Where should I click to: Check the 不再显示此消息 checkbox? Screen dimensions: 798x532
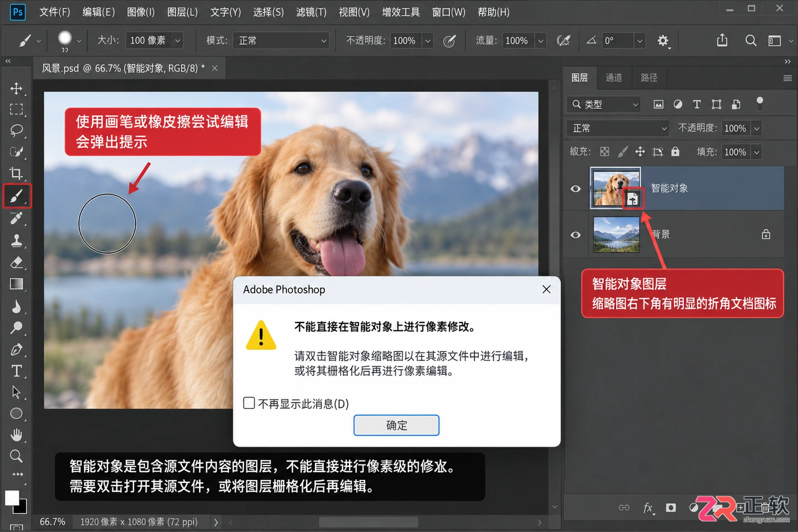pos(249,403)
